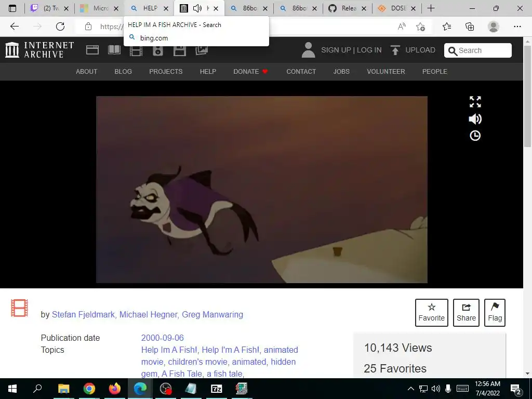The height and width of the screenshot is (399, 532).
Task: Open the Windows Start menu
Action: (12, 389)
